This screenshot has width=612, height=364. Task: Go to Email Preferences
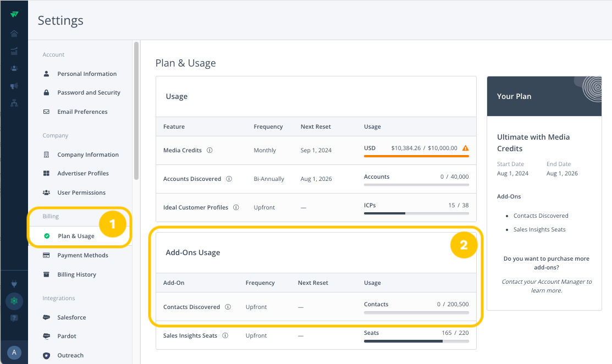(82, 112)
